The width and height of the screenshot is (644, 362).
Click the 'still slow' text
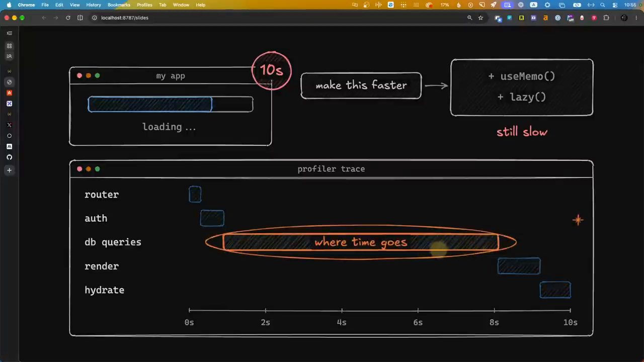point(522,132)
